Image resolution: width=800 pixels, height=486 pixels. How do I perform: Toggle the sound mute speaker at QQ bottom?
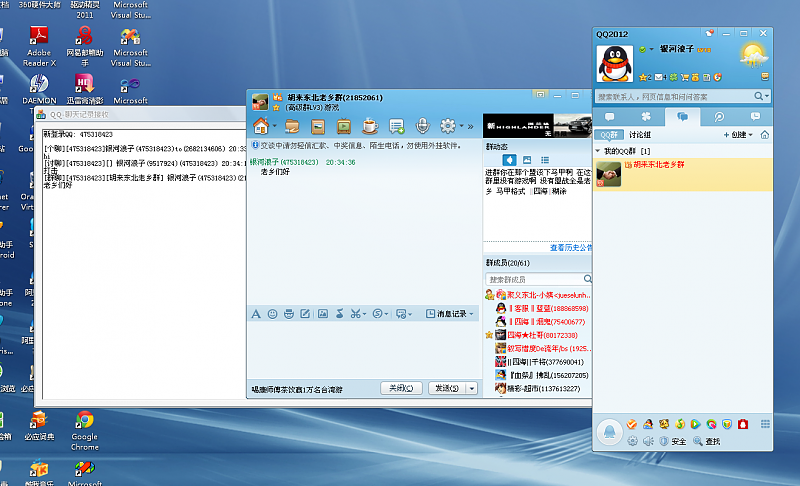648,441
